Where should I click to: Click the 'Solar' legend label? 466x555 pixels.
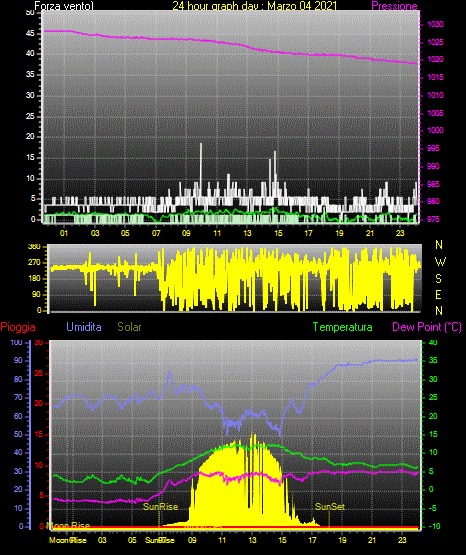pos(129,327)
